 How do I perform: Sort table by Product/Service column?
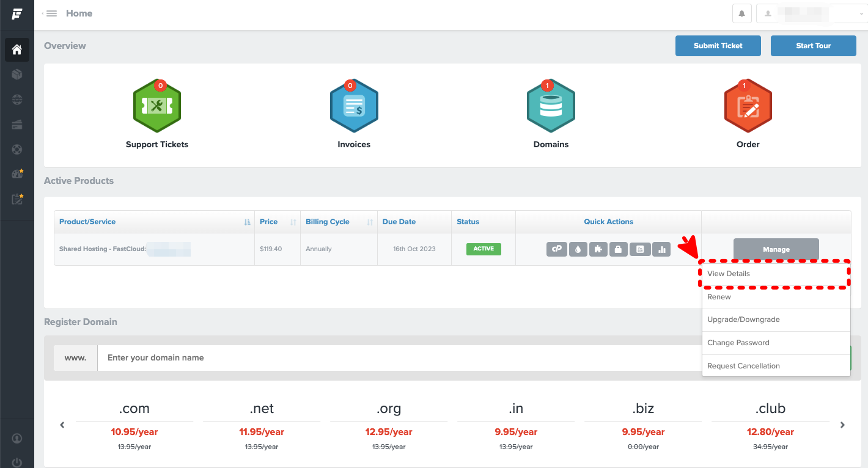point(154,222)
